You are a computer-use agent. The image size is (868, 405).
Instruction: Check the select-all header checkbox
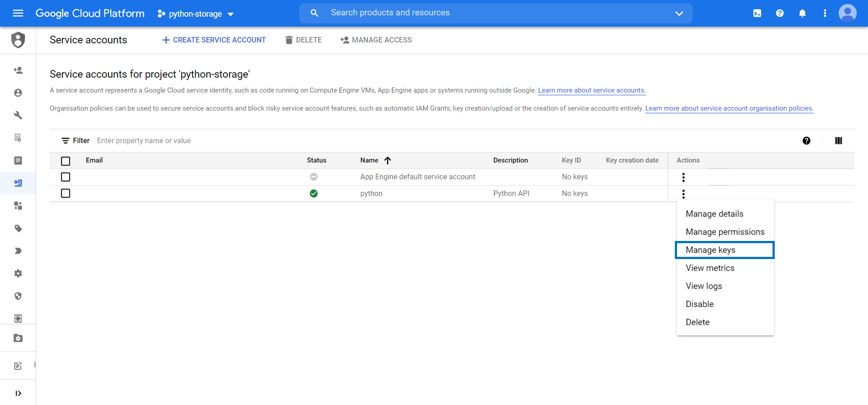click(x=65, y=161)
